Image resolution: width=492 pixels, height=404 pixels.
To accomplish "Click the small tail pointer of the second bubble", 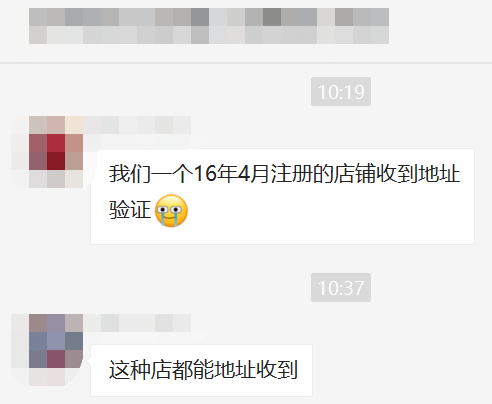I will (89, 361).
